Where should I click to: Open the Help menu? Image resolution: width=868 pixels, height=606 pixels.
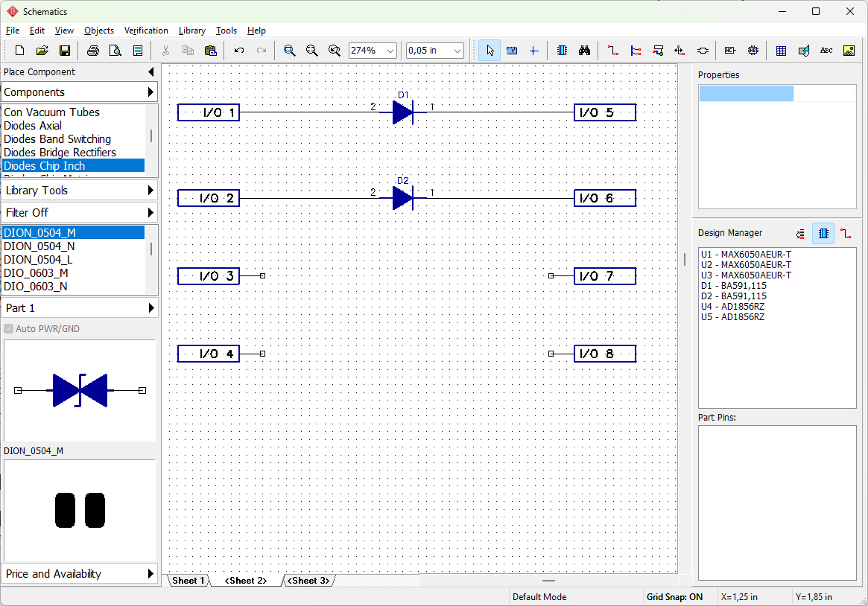click(x=256, y=31)
